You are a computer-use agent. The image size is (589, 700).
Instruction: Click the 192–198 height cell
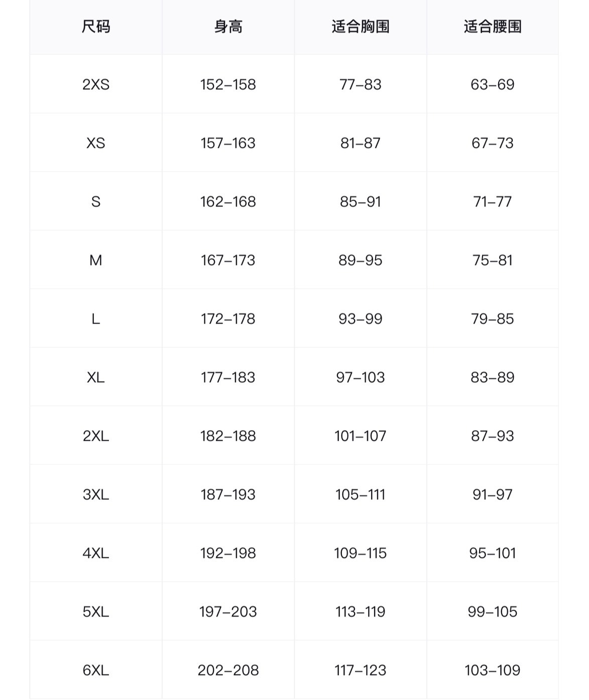(228, 553)
